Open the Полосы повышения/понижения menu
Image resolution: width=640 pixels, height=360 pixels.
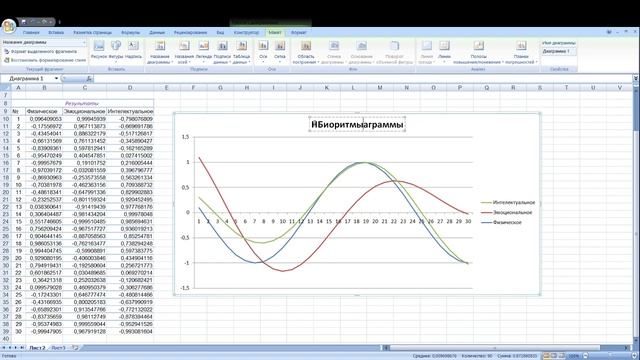[x=478, y=52]
